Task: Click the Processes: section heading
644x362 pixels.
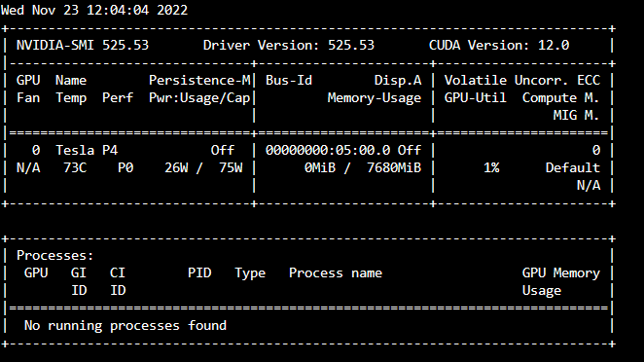Action: tap(55, 255)
